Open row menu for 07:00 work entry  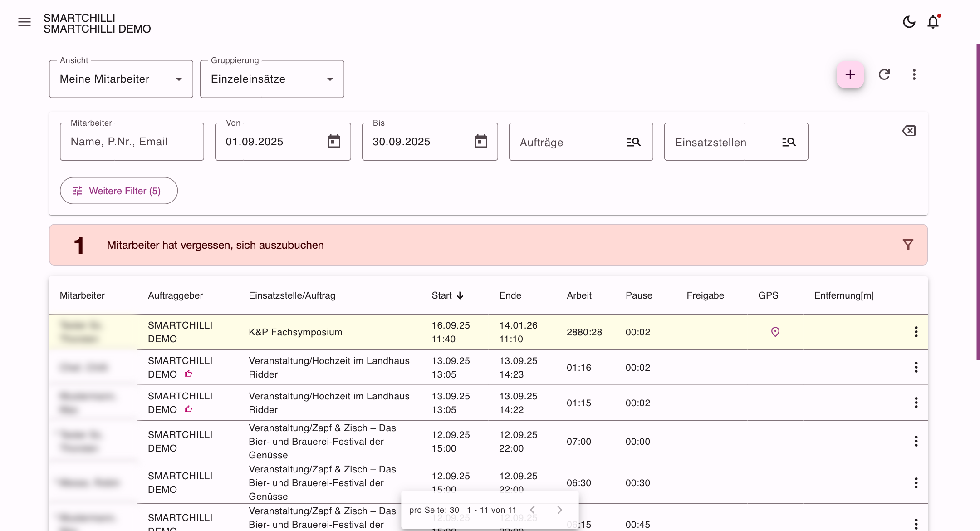click(x=916, y=442)
